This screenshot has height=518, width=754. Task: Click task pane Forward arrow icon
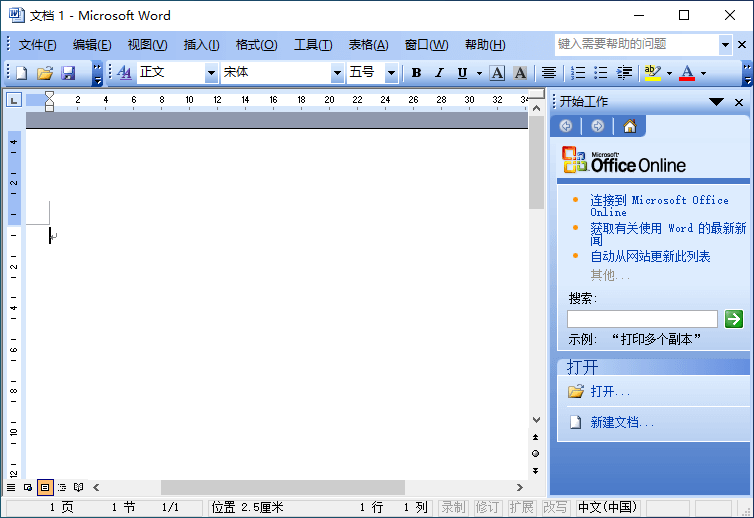[x=597, y=126]
